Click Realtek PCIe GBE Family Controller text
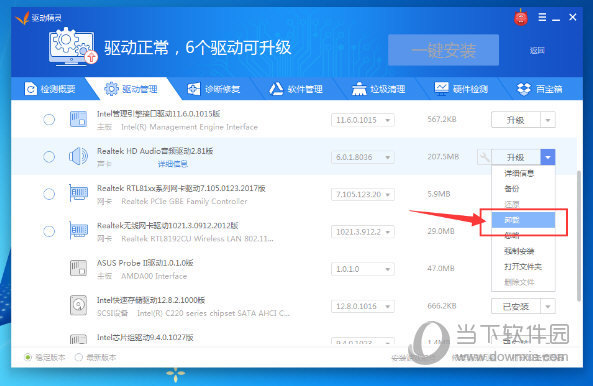This screenshot has width=593, height=386. [x=184, y=202]
